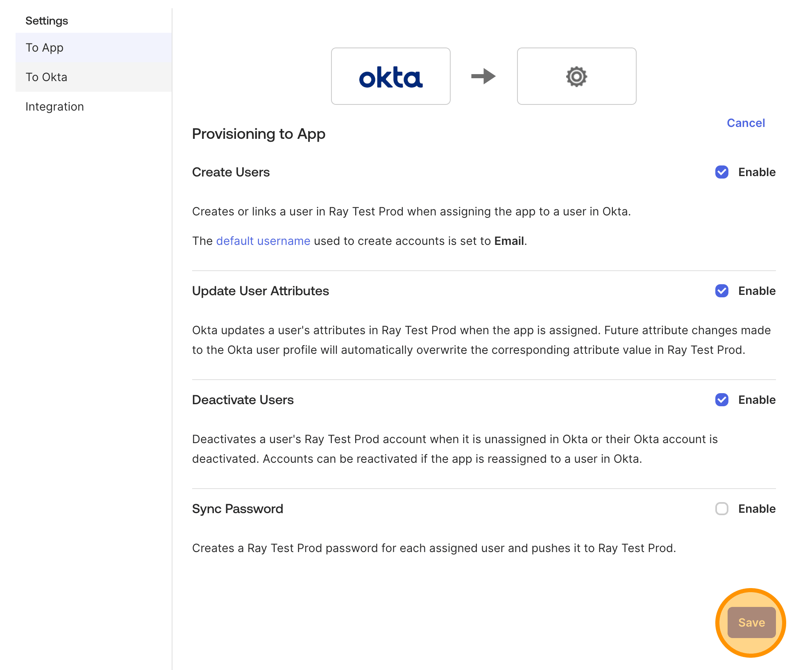
Task: Click the Deactivate Users section title
Action: (x=243, y=400)
